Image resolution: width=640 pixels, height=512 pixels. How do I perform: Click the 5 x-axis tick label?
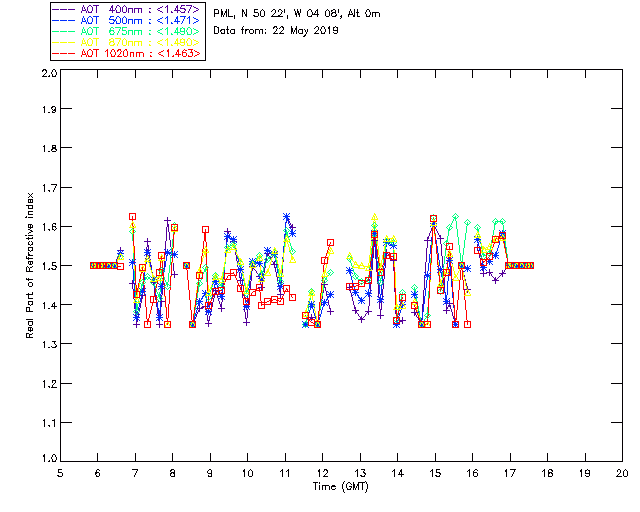click(60, 473)
